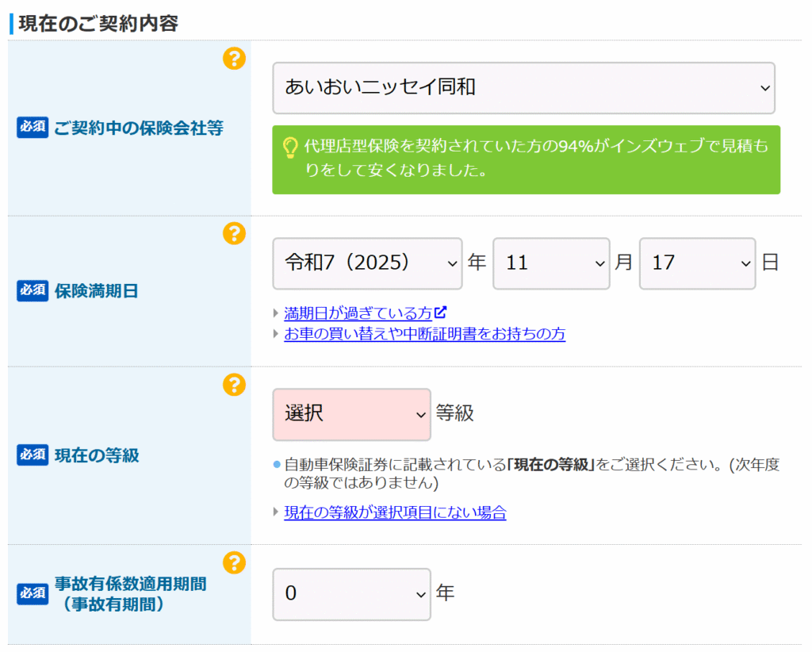Click the lightbulb icon in green banner
This screenshot has height=652, width=812.
point(290,148)
